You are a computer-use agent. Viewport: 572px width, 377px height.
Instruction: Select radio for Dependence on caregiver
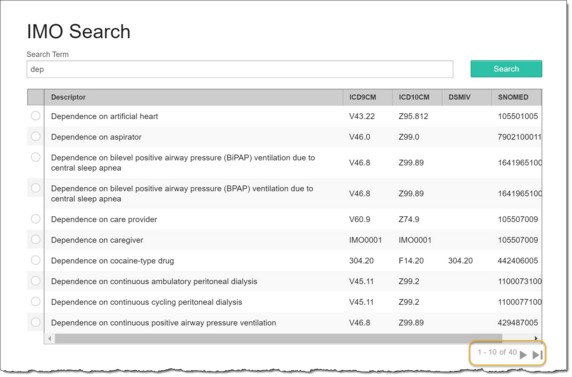(35, 239)
